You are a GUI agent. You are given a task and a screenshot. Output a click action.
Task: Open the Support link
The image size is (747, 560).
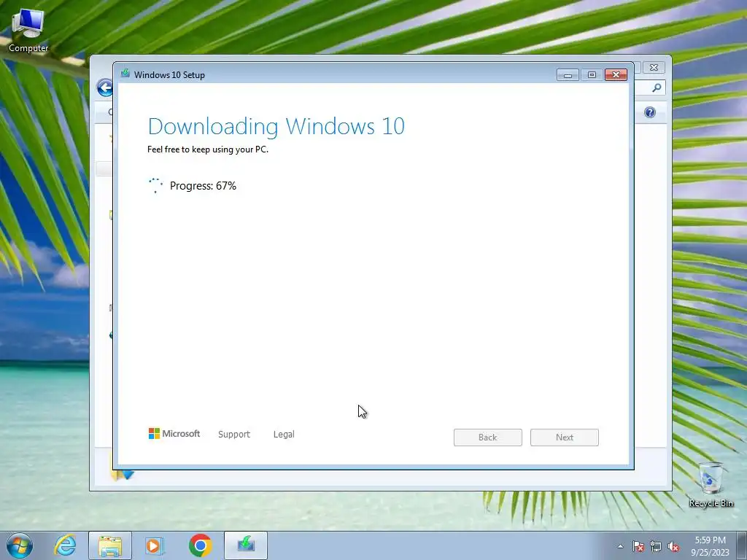(x=234, y=435)
